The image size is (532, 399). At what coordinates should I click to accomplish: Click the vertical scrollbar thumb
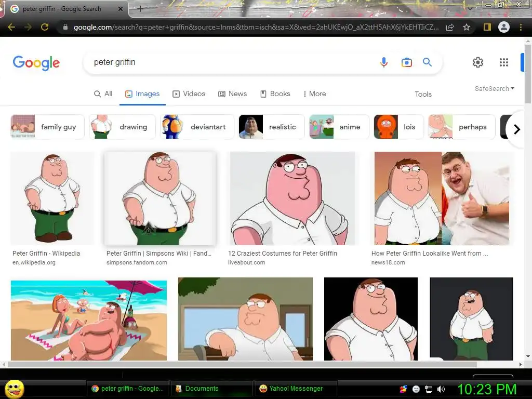pos(528,73)
